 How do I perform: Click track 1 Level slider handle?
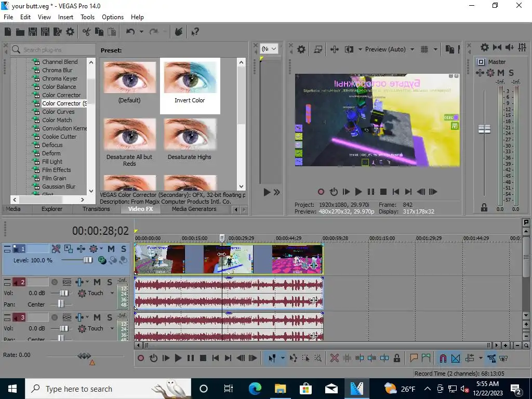coord(87,260)
